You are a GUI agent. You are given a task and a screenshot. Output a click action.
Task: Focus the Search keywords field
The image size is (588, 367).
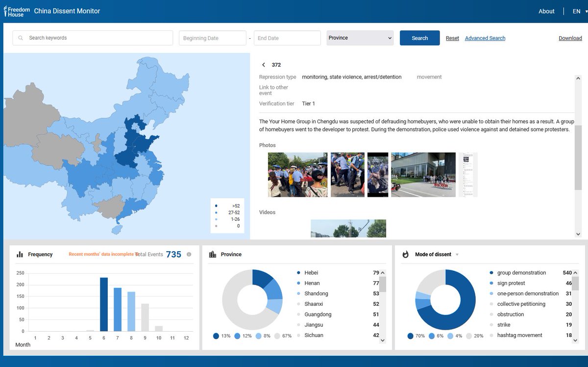click(93, 38)
